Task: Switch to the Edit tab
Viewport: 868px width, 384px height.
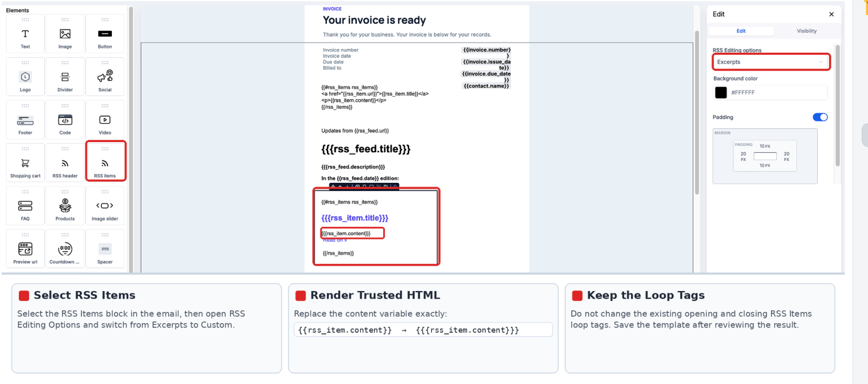Action: point(741,31)
